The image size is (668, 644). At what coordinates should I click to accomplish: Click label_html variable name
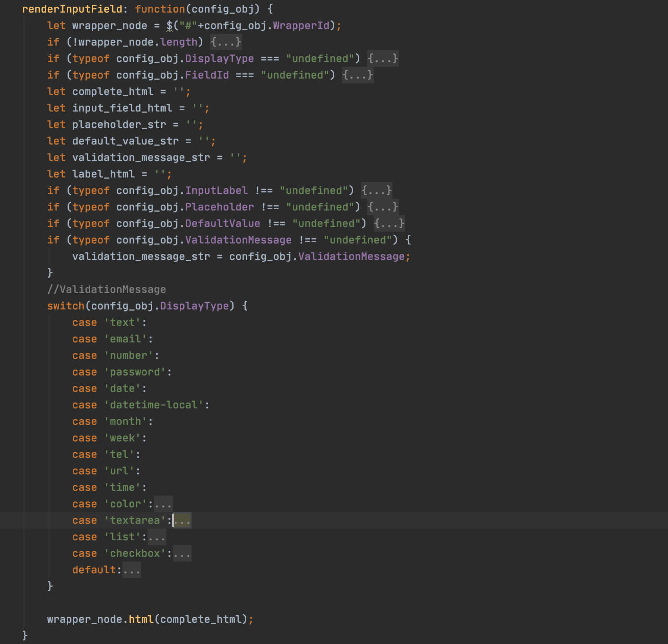[103, 174]
